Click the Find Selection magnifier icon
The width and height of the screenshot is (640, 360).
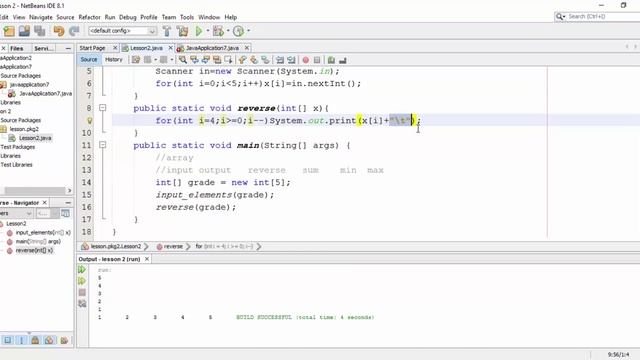coord(183,60)
